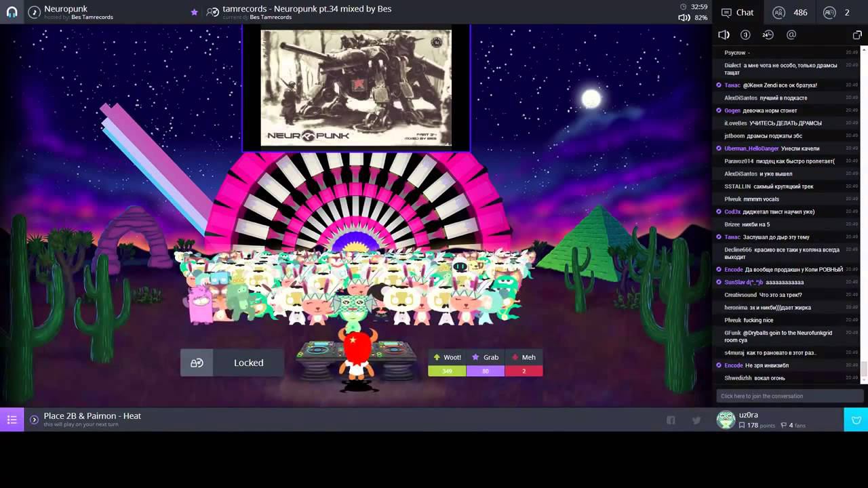Screen dimensions: 868x488
Task: Click the Neuropunk room name
Action: [x=66, y=9]
